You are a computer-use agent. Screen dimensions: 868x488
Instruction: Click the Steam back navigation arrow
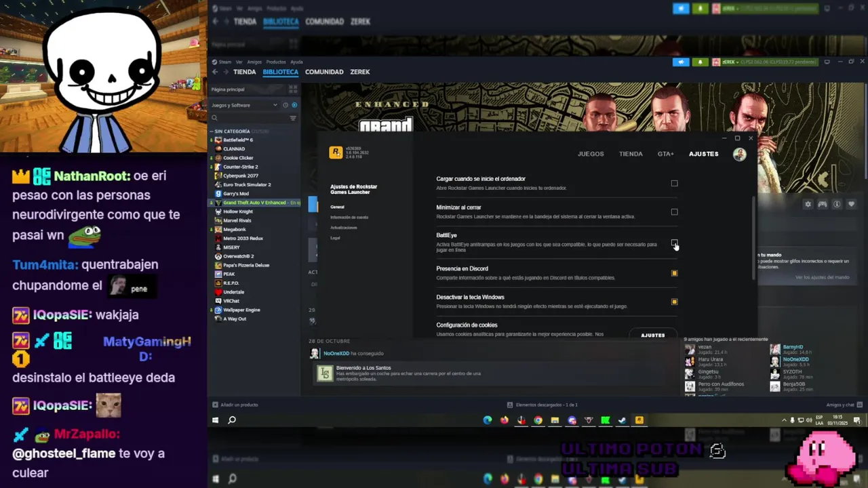pos(215,72)
